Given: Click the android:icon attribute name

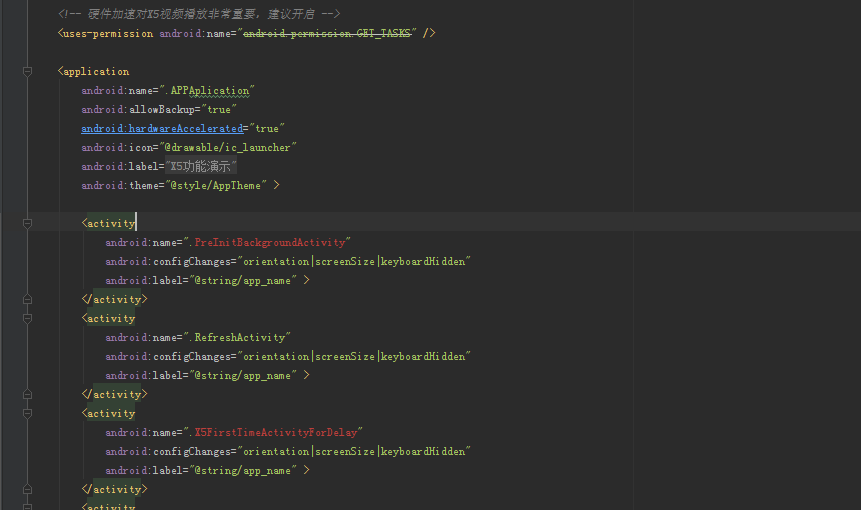Looking at the screenshot, I should click(x=117, y=147).
